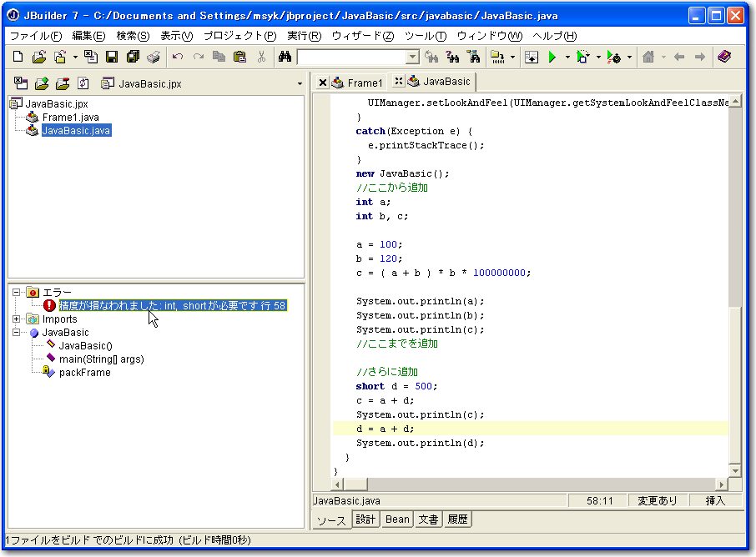Click the Save file floppy icon
Image resolution: width=756 pixels, height=557 pixels.
111,57
